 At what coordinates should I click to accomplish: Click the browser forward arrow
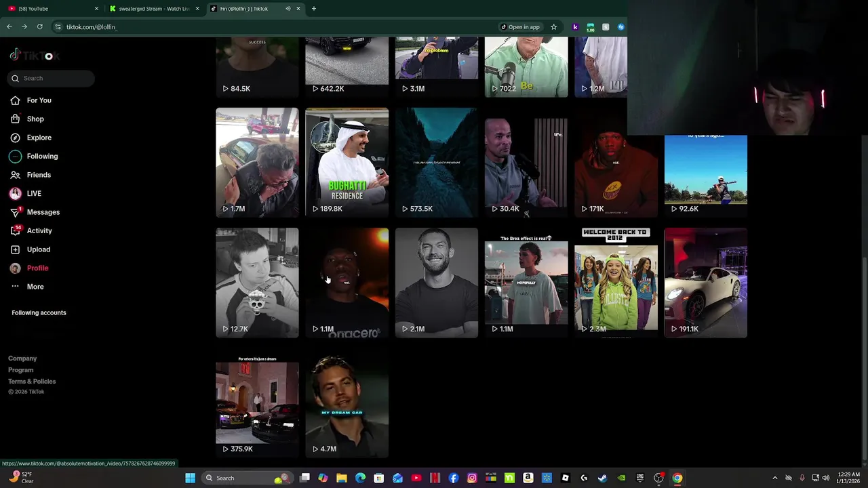coord(24,27)
